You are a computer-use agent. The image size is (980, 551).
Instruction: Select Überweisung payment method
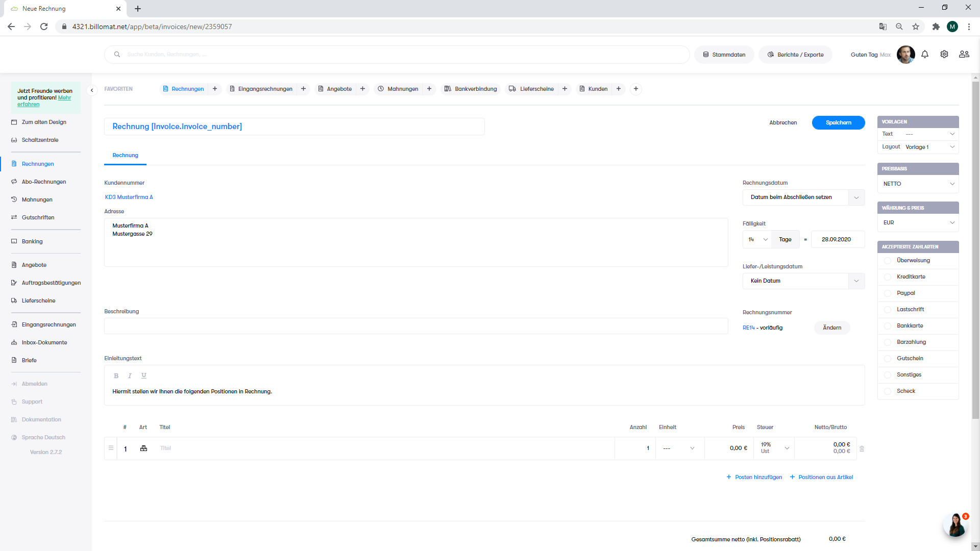pos(888,261)
